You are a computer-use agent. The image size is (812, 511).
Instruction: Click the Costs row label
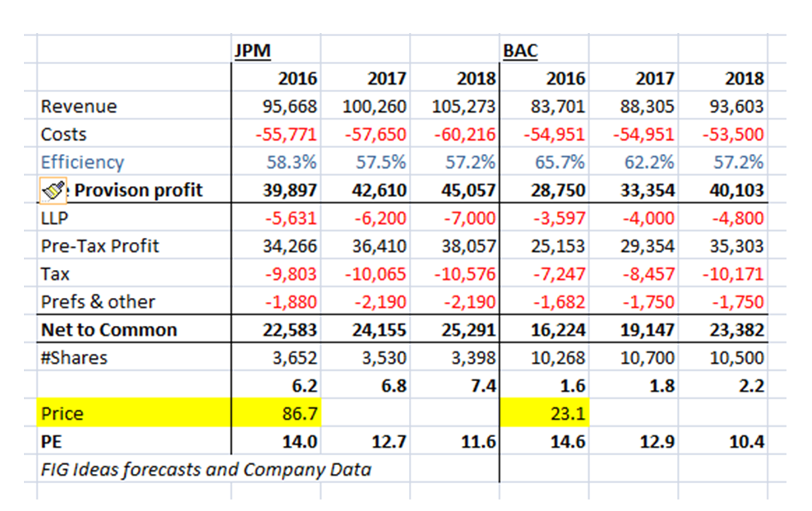point(63,134)
